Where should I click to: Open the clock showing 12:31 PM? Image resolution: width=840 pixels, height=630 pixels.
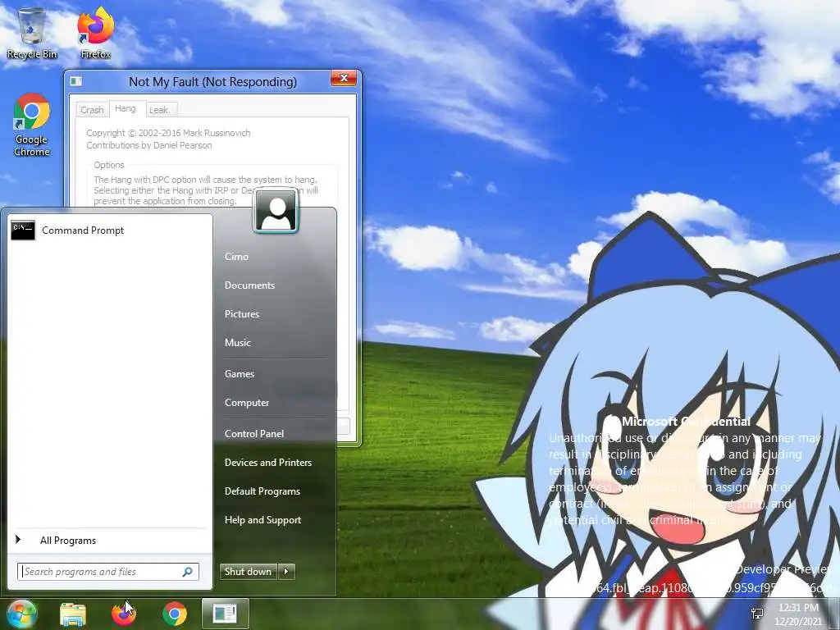coord(798,614)
